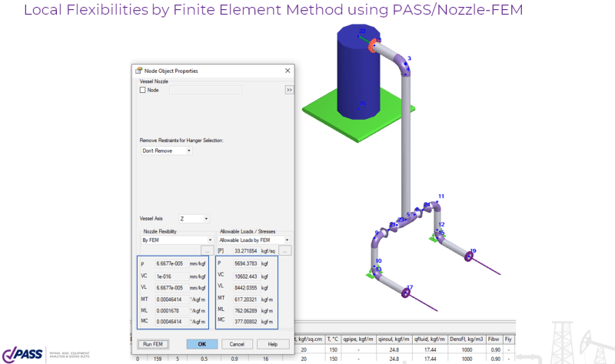615x364 pixels.
Task: Select the blue cylindrical vessel in model
Action: click(358, 72)
